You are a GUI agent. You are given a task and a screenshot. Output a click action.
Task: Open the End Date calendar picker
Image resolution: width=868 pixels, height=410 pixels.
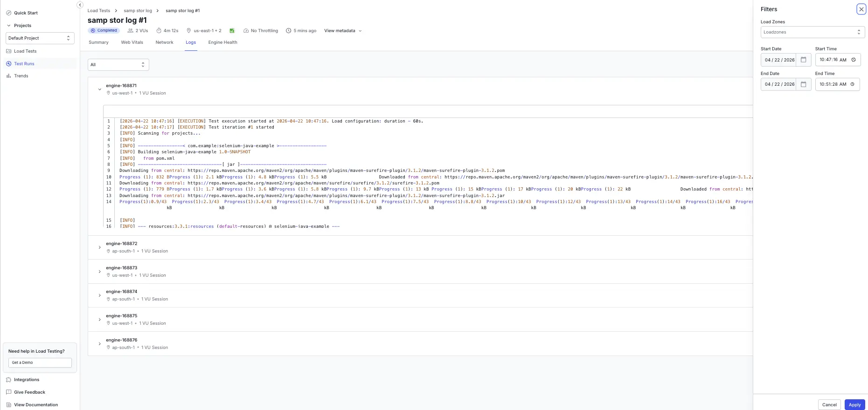(803, 84)
